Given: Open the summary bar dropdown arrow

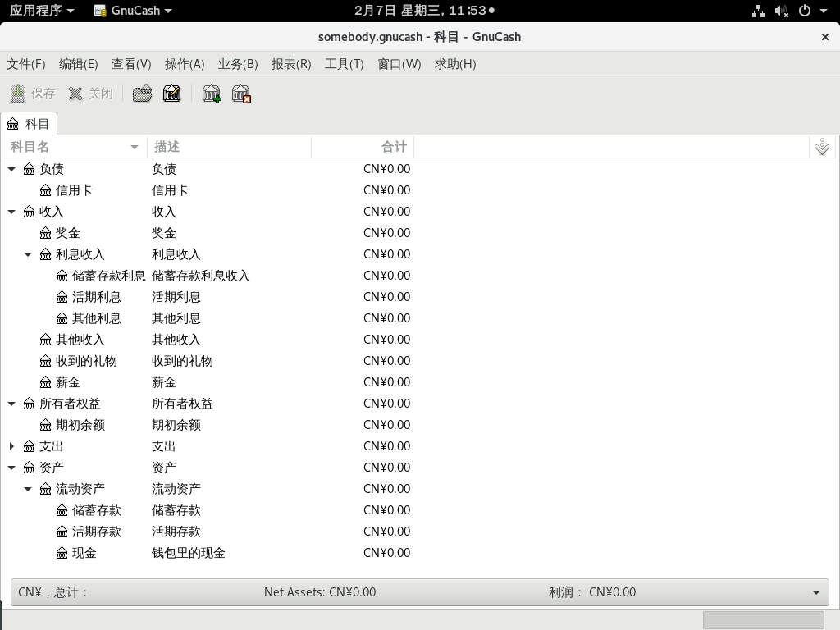Looking at the screenshot, I should click(815, 592).
